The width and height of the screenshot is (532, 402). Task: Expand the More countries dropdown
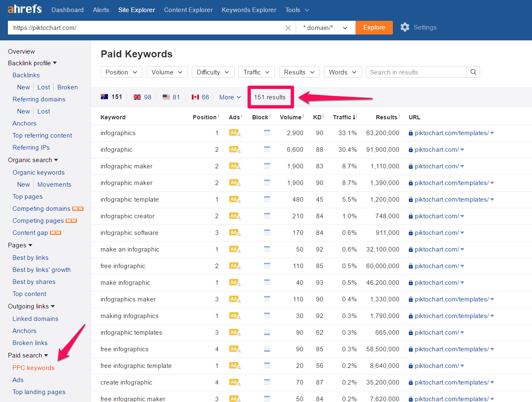pos(230,97)
